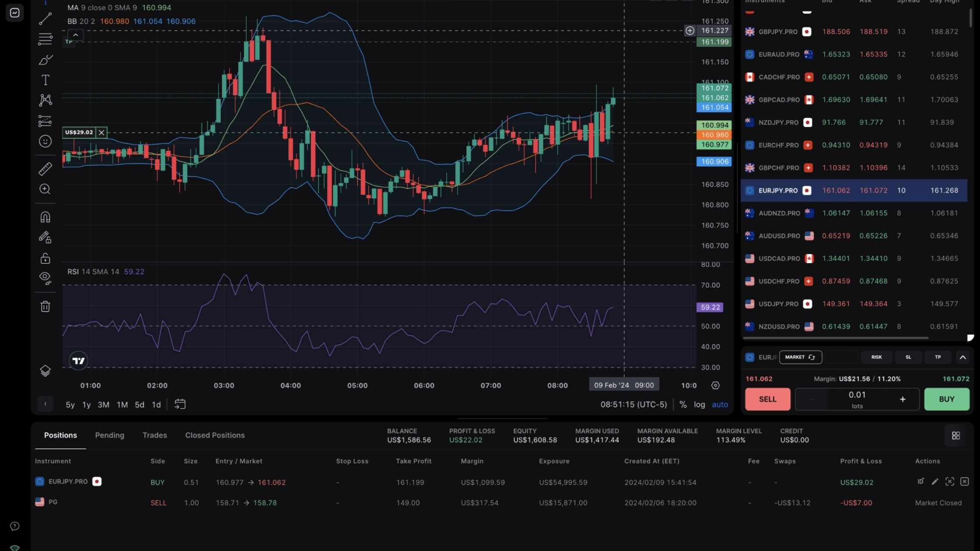
Task: Click the instruments list horizontal scrollbar
Action: [x=836, y=338]
